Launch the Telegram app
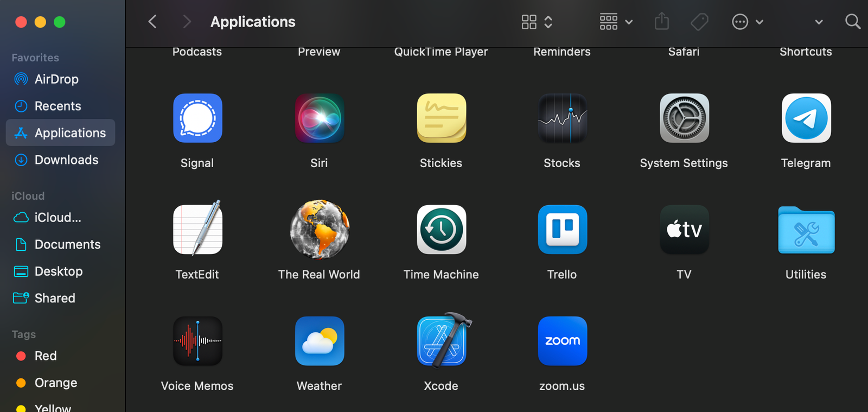The height and width of the screenshot is (412, 868). pyautogui.click(x=806, y=118)
